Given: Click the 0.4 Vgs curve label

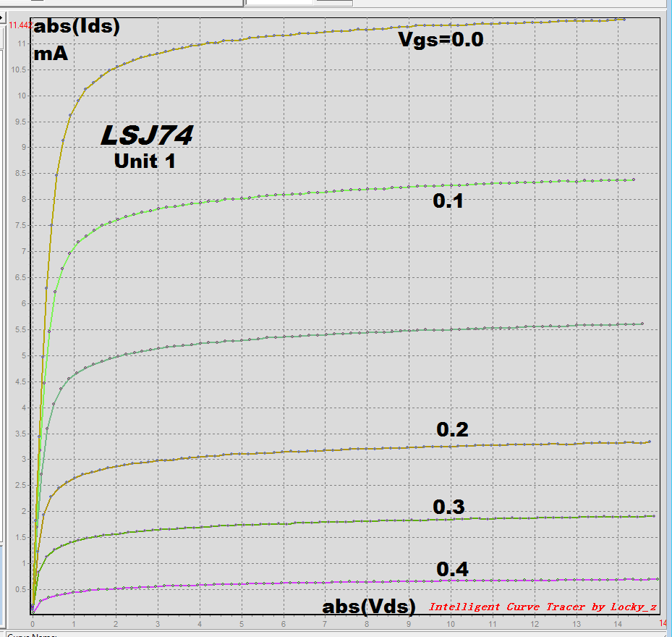Looking at the screenshot, I should click(x=452, y=569).
